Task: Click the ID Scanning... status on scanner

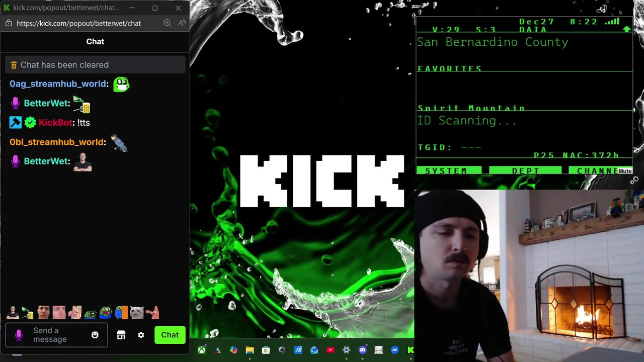Action: pos(466,121)
